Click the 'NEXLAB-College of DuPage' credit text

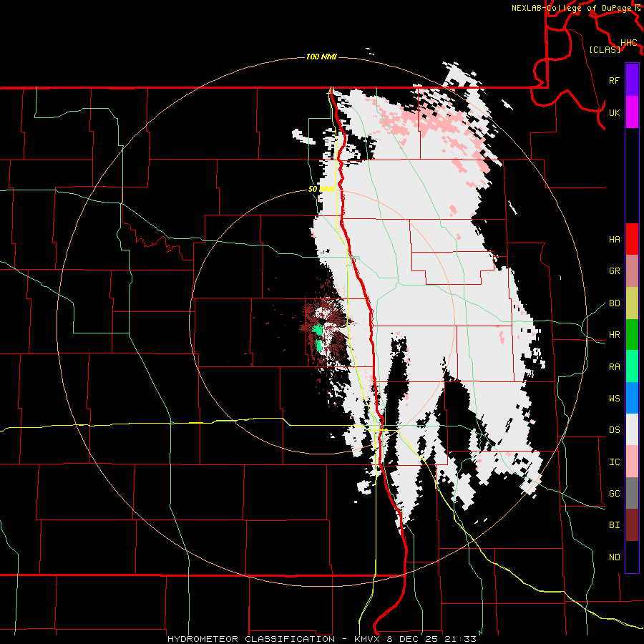(572, 8)
